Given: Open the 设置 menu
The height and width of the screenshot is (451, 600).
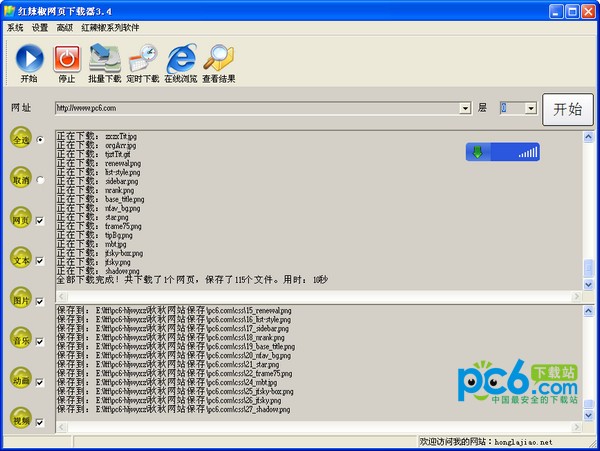Looking at the screenshot, I should coord(40,28).
